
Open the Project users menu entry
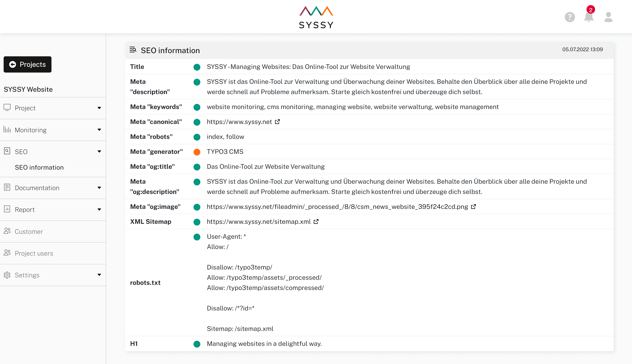point(34,253)
